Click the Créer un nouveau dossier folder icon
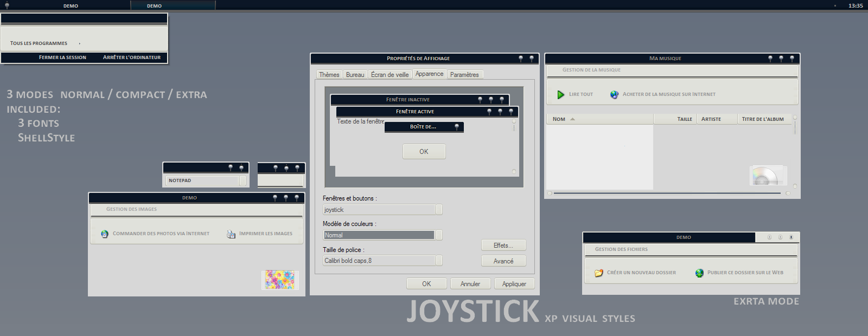 point(599,273)
